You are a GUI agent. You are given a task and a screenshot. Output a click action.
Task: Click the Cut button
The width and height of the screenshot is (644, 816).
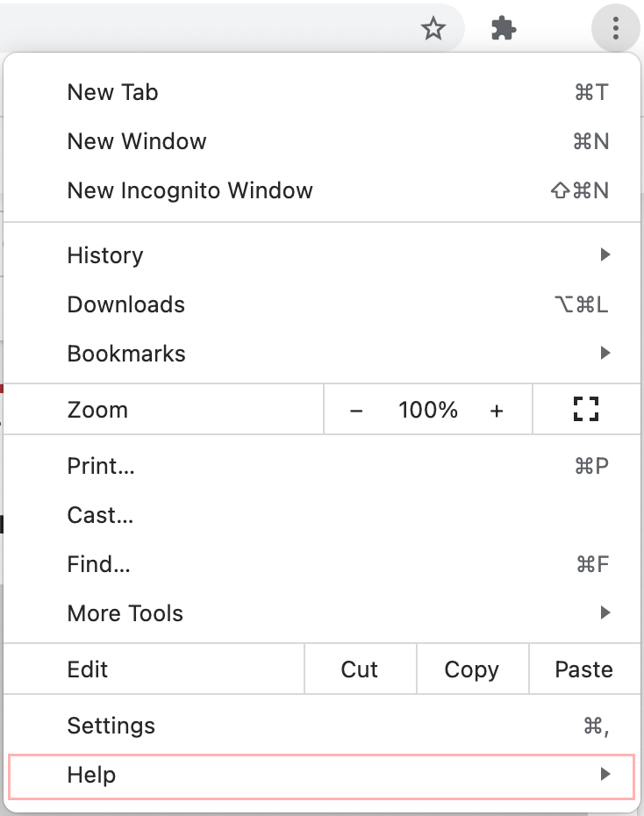click(360, 669)
